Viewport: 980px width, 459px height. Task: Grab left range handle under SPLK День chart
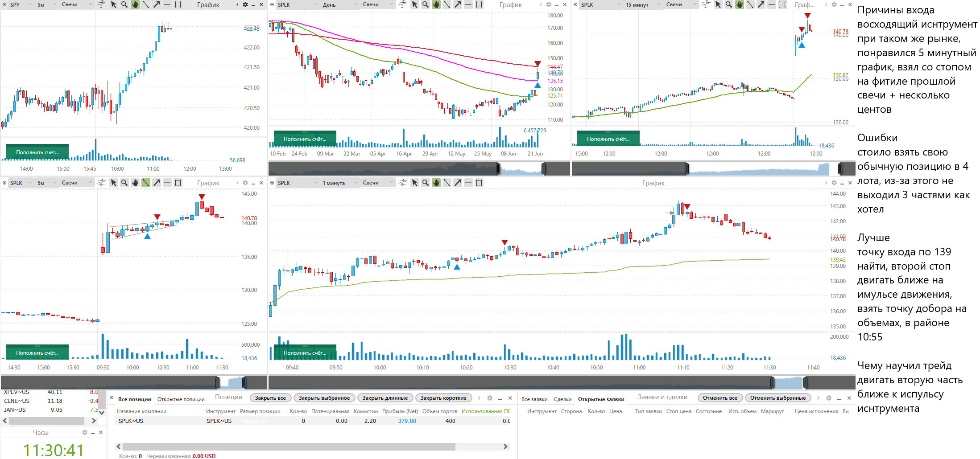[x=498, y=169]
